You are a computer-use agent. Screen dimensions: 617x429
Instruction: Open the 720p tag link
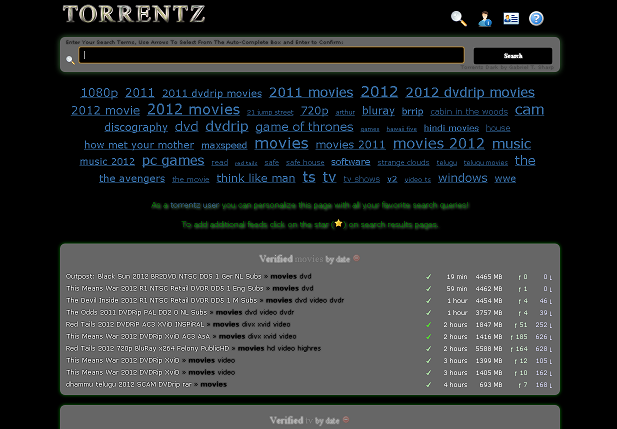pos(314,111)
